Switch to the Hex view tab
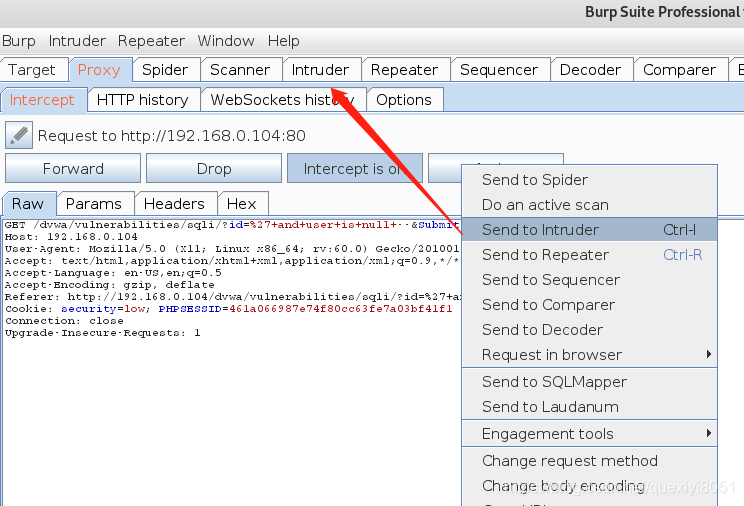This screenshot has height=506, width=744. (243, 204)
